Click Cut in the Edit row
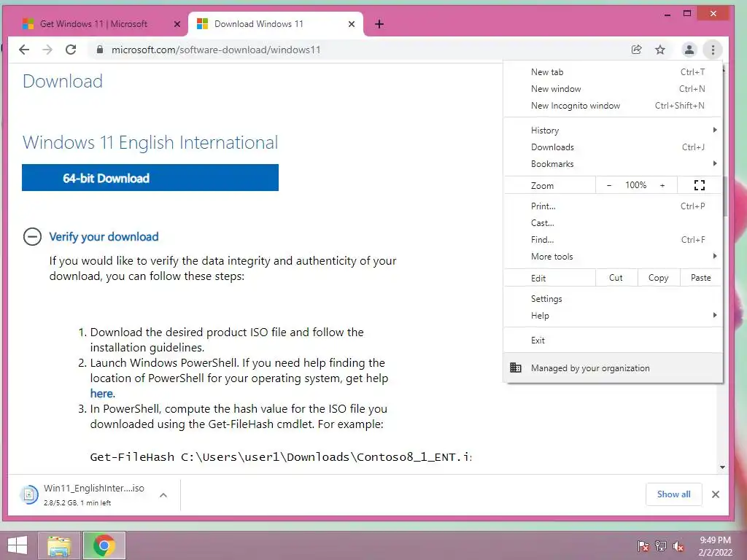 click(x=616, y=278)
